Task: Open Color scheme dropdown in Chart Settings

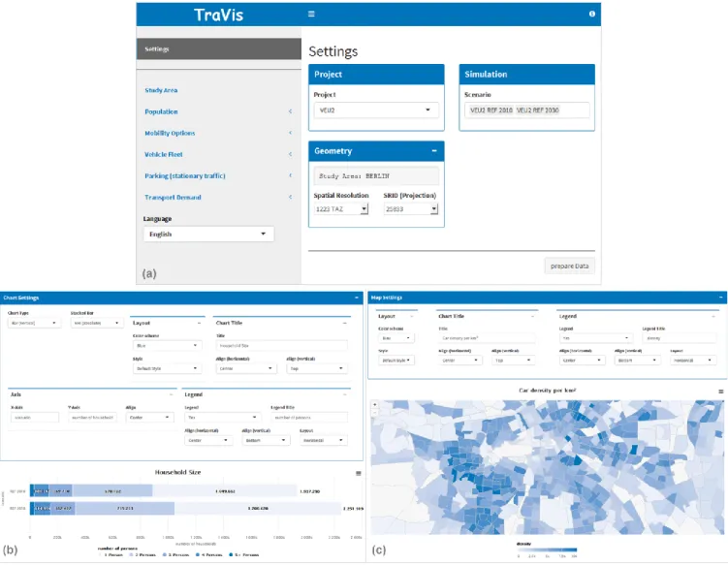Action: click(167, 345)
